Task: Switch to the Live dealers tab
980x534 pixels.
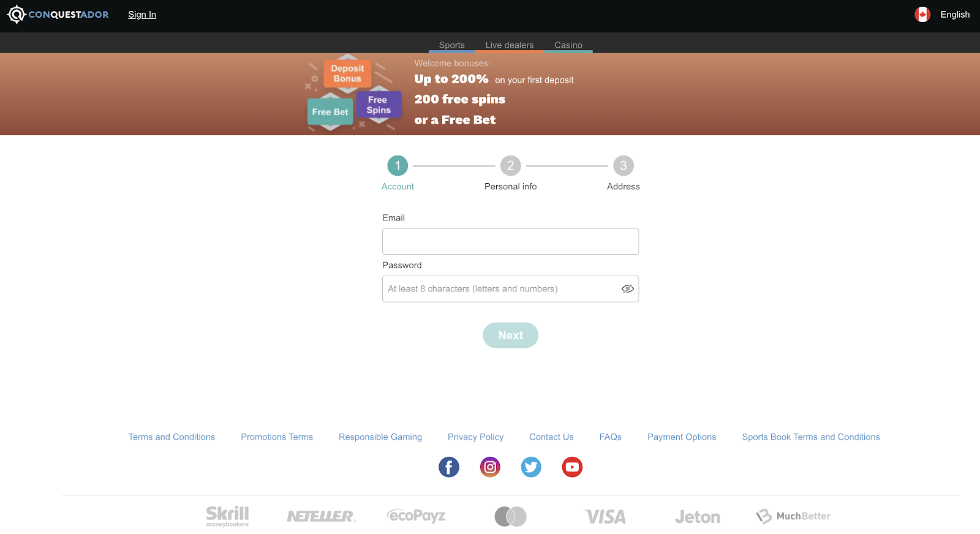Action: click(510, 45)
